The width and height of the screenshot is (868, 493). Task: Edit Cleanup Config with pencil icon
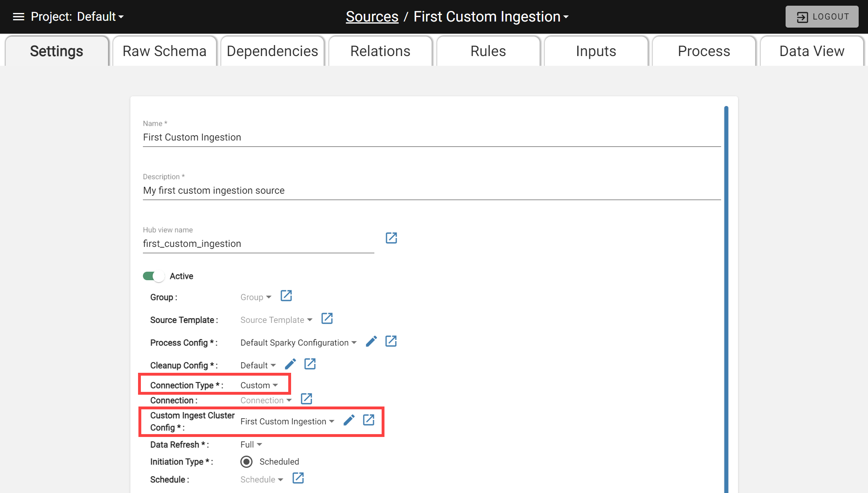[x=290, y=364]
